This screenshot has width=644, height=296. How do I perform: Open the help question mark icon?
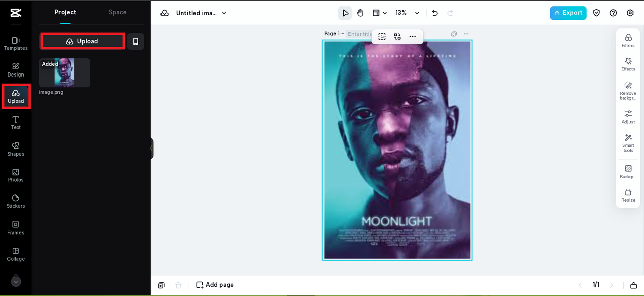click(613, 13)
